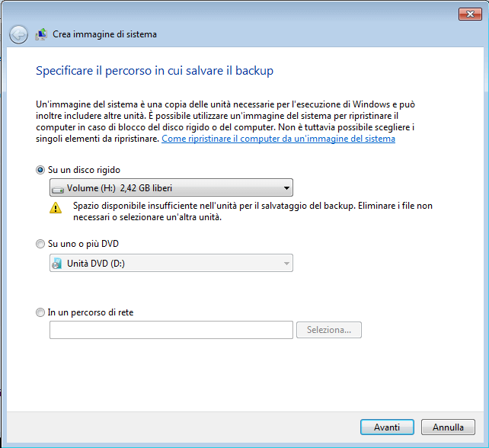This screenshot has height=448, width=489.
Task: Choose 'In un percorso di rete' option
Action: tap(40, 312)
